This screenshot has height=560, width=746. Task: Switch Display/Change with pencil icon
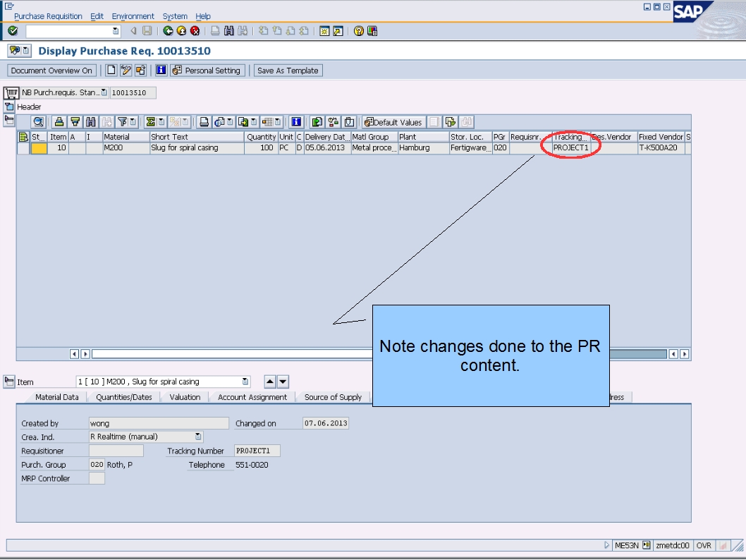click(126, 71)
